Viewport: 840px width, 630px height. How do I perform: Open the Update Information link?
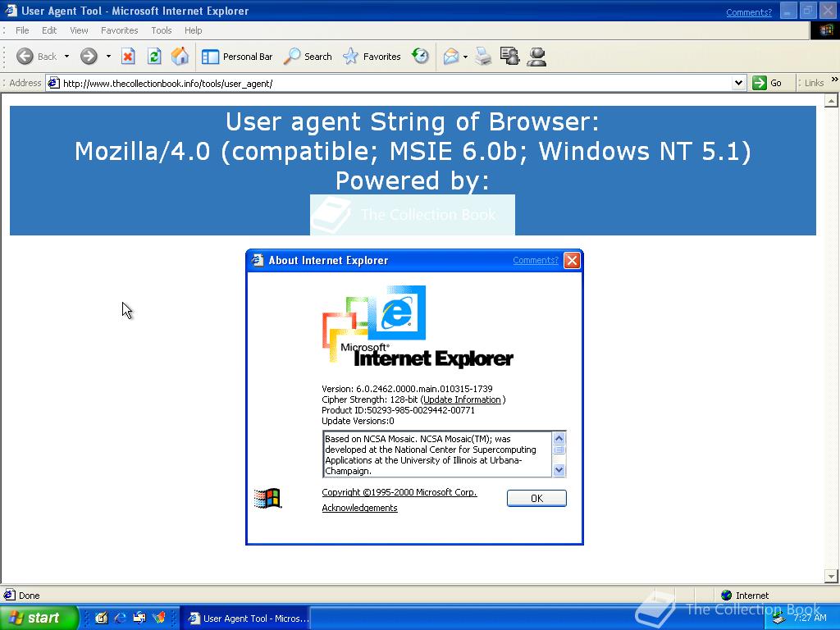(463, 399)
